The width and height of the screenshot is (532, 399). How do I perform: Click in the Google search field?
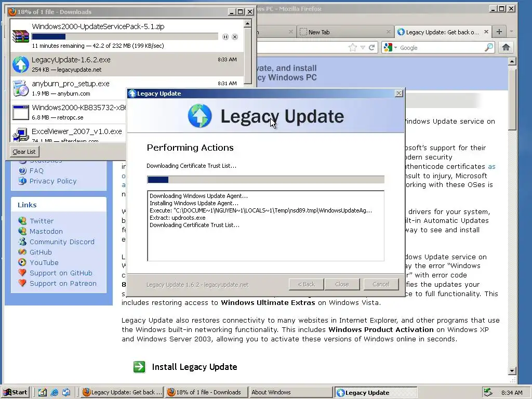coord(441,47)
